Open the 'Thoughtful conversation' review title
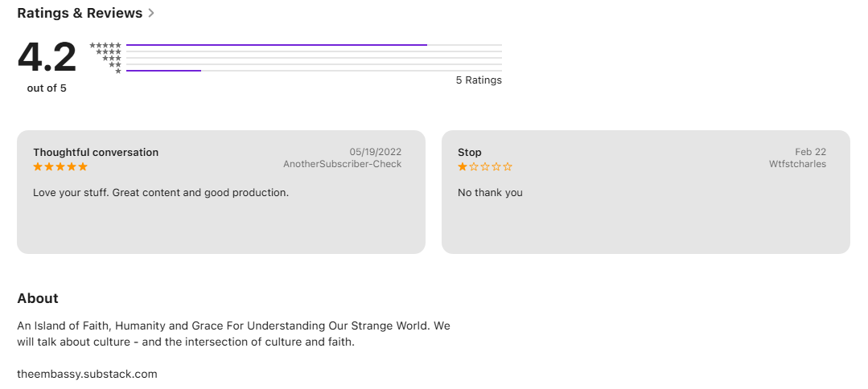The image size is (868, 389). pyautogui.click(x=96, y=152)
